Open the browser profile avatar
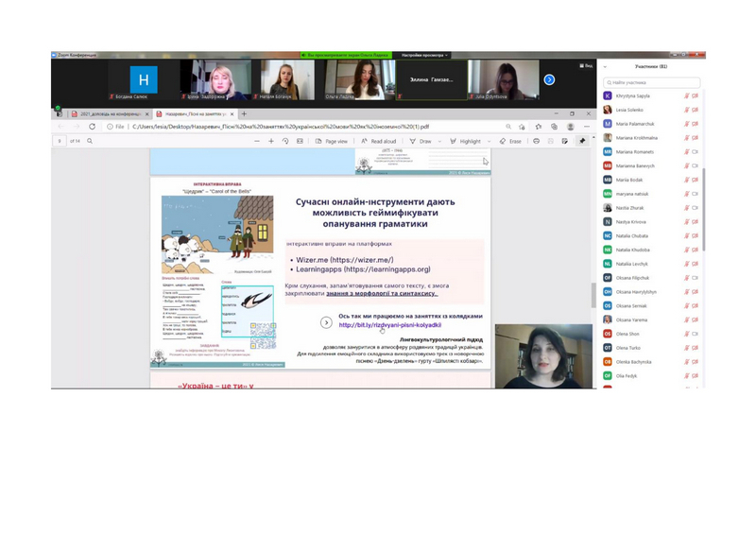This screenshot has height=535, width=756. 571,127
